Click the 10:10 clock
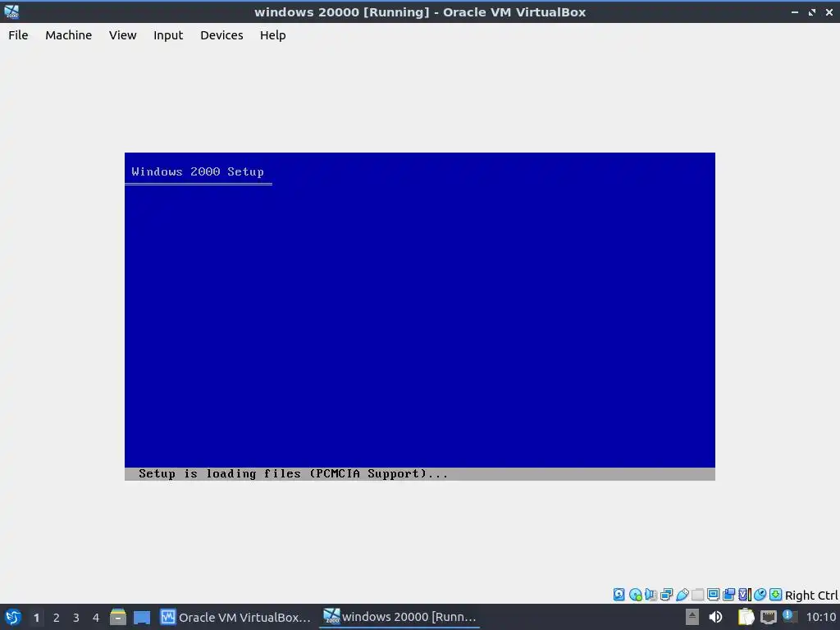840x630 pixels. 820,617
